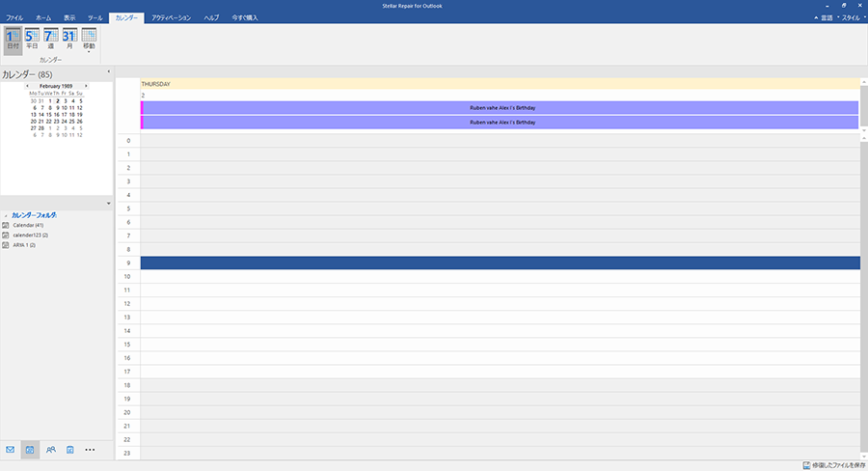Open the Contacts (people) icon in bottom bar
Image resolution: width=868 pixels, height=471 pixels.
50,449
